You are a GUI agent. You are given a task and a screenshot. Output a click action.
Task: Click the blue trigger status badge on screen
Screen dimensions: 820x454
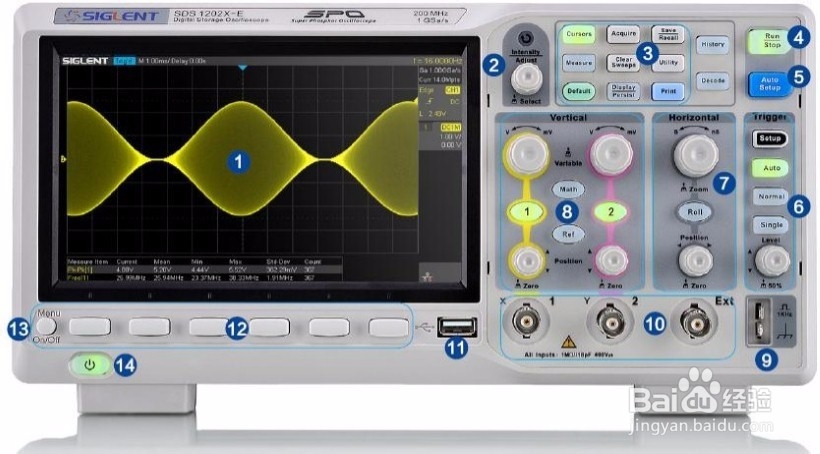click(x=124, y=61)
